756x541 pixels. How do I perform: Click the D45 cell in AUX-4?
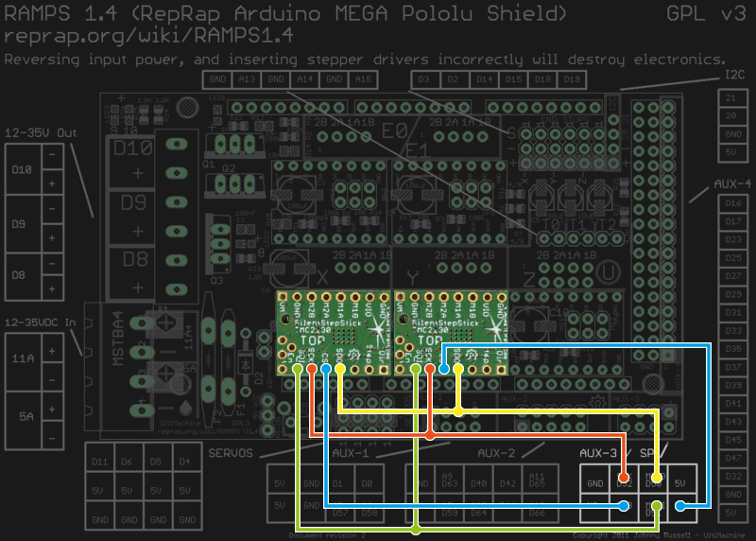pyautogui.click(x=733, y=440)
